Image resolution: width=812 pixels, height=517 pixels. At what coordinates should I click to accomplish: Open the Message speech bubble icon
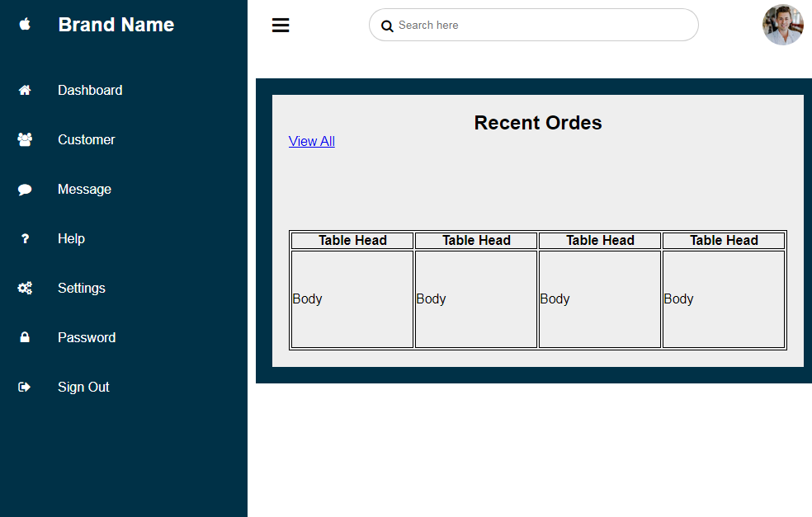click(25, 189)
